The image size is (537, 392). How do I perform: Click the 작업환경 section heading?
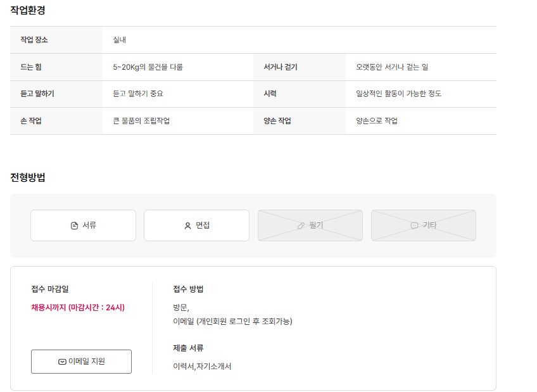point(28,10)
